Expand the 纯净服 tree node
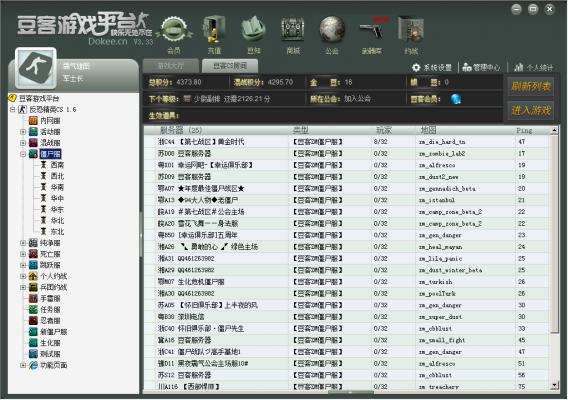 tap(23, 243)
